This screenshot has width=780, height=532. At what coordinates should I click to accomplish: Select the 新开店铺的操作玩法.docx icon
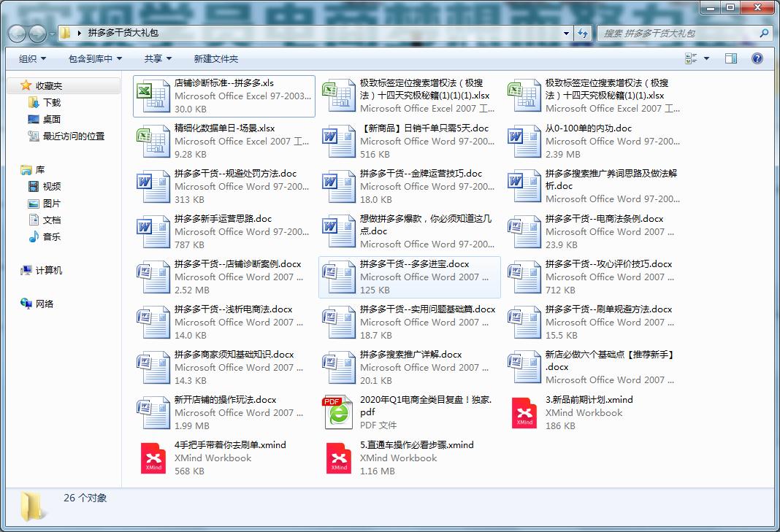(x=153, y=412)
